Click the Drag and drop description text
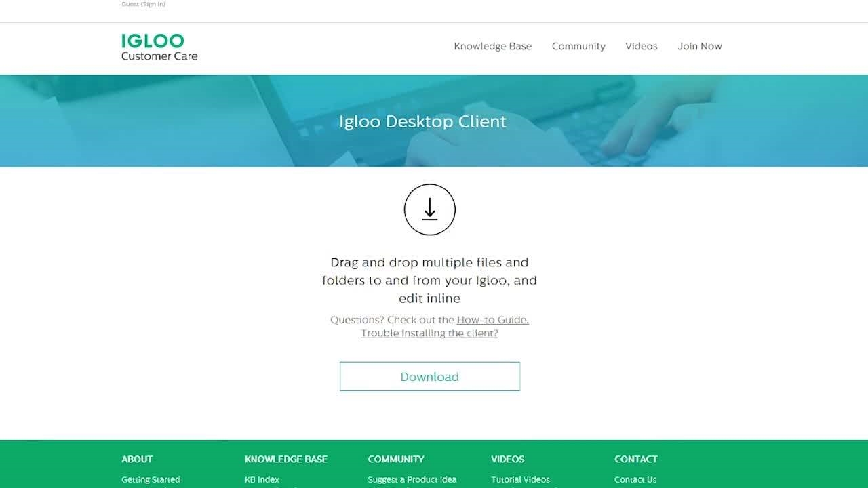The height and width of the screenshot is (488, 868). (429, 280)
